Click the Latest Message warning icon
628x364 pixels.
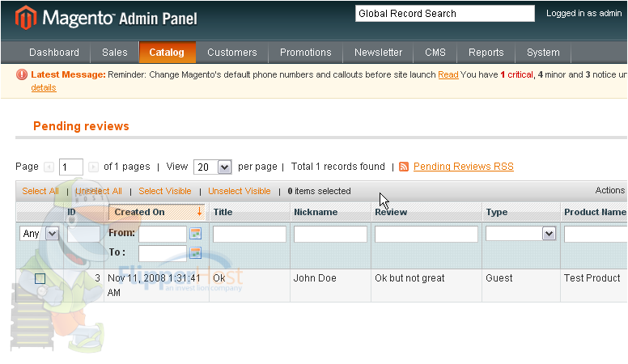click(x=22, y=74)
